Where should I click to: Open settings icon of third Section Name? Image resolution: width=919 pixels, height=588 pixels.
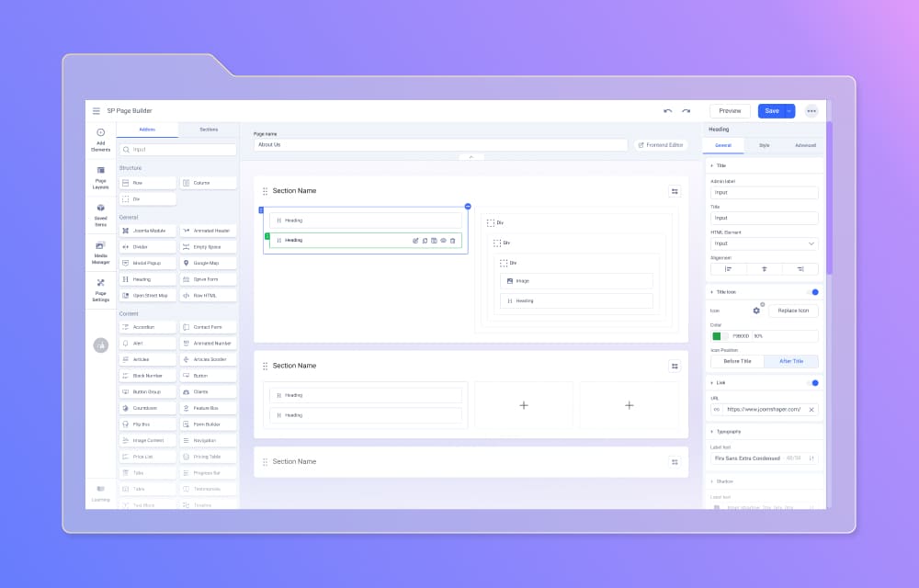(x=675, y=462)
